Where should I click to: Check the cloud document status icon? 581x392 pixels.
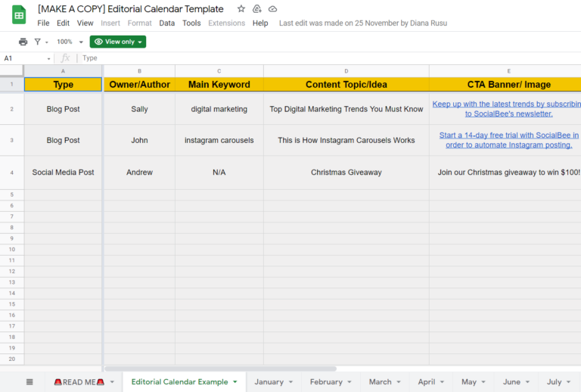click(x=272, y=9)
